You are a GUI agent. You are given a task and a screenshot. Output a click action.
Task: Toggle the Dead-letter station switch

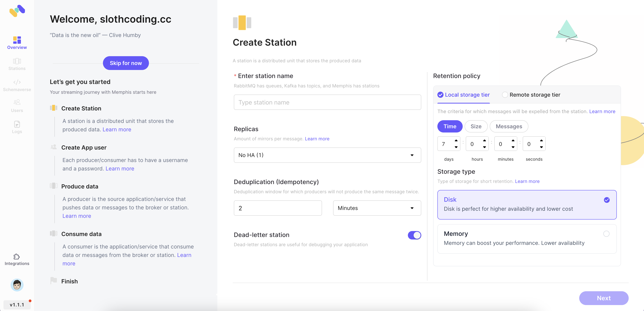tap(415, 235)
